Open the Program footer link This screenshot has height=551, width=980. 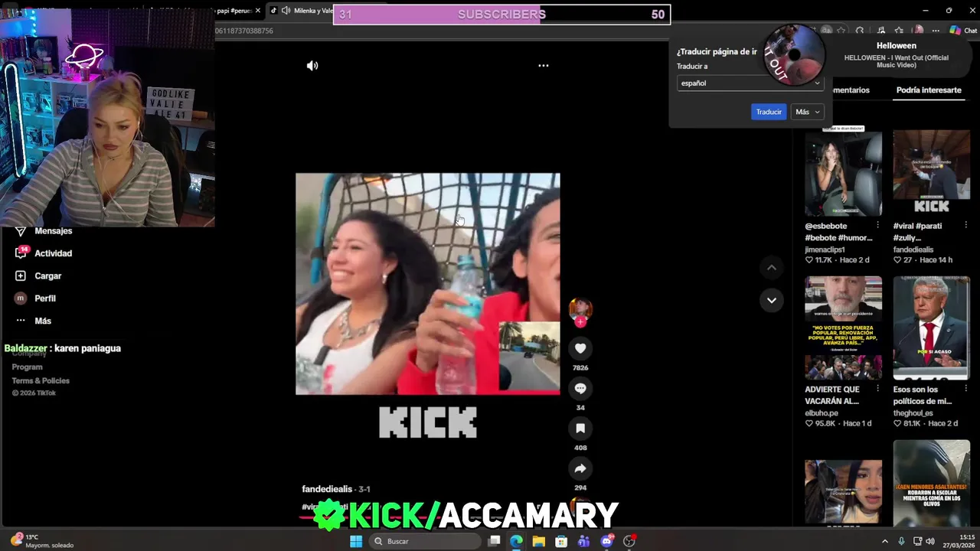tap(27, 367)
